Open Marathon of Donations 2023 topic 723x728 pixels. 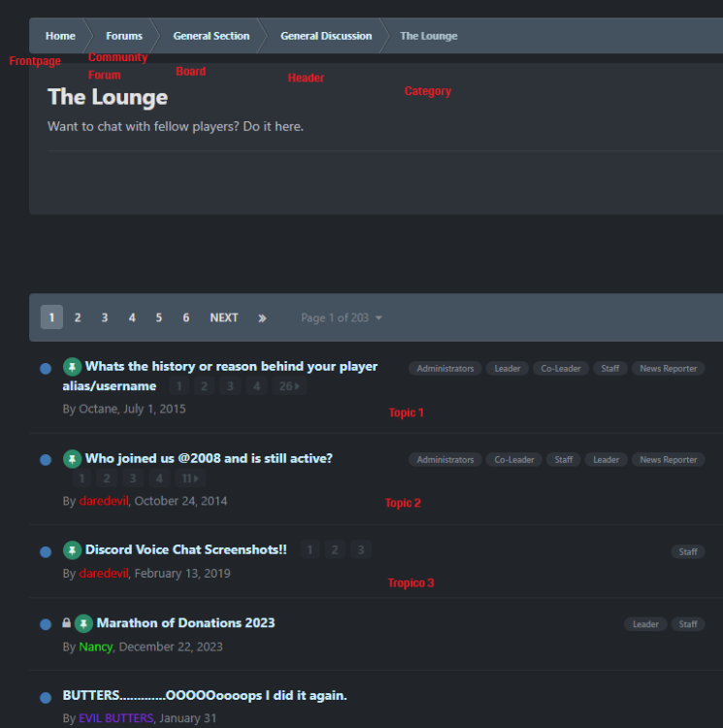pos(185,623)
